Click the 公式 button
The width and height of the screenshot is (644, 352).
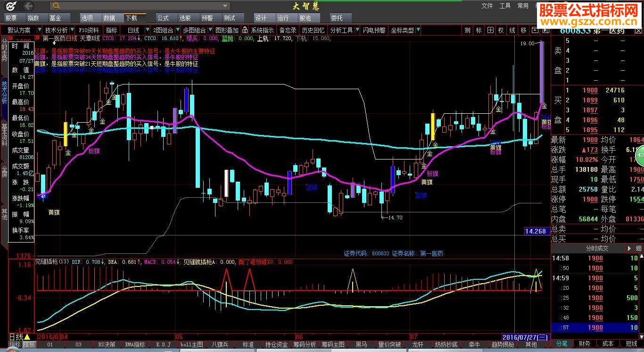coord(163,18)
